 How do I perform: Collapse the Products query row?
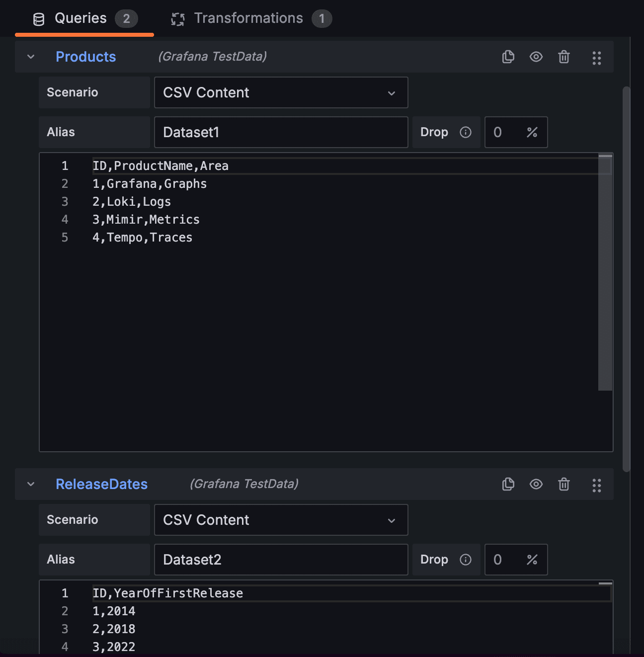click(x=31, y=57)
